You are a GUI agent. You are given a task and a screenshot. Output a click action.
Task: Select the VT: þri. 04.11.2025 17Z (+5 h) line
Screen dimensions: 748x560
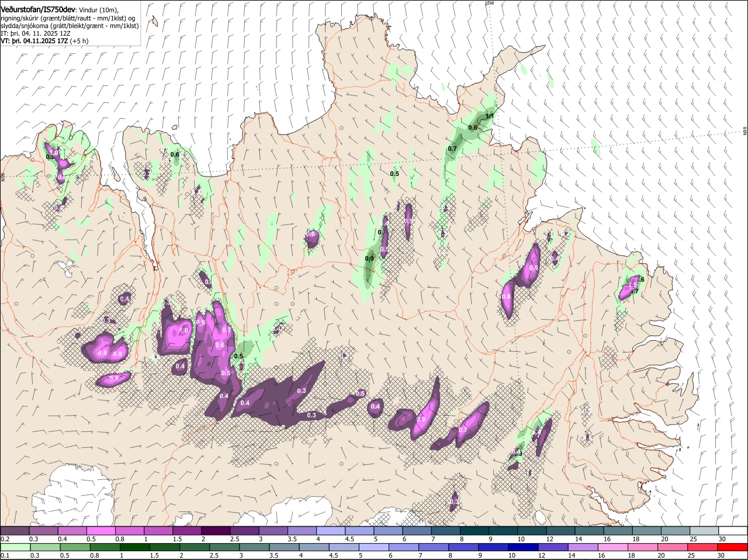click(45, 41)
